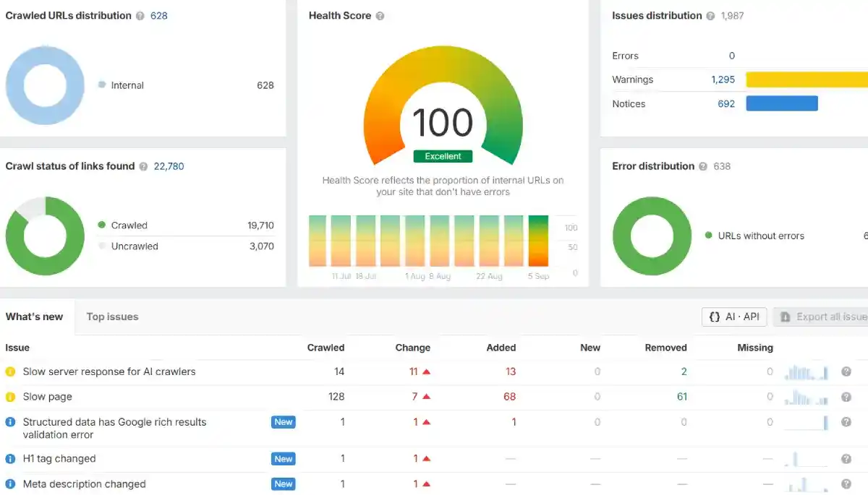Click help icon beside Error distribution
The width and height of the screenshot is (868, 495).
coord(702,166)
